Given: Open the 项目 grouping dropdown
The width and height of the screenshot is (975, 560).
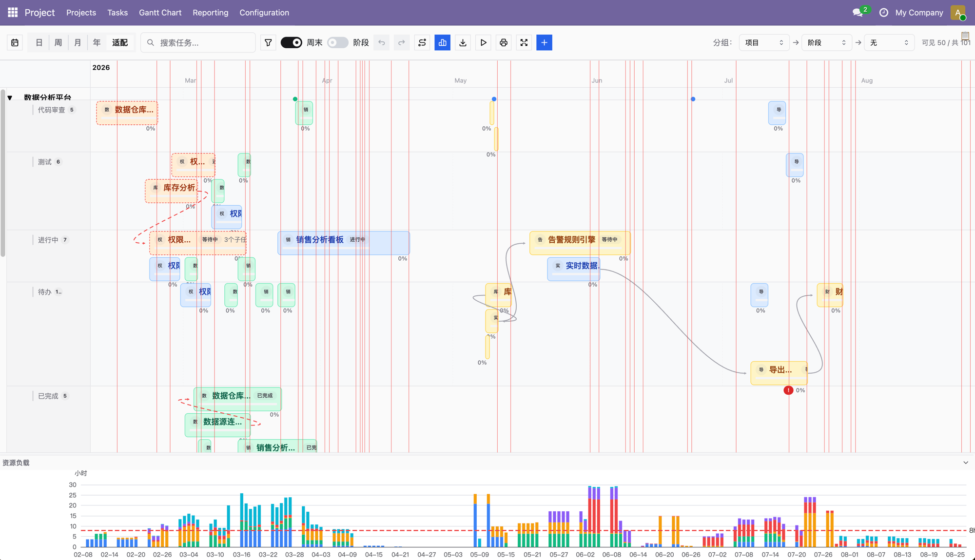Looking at the screenshot, I should [x=763, y=43].
